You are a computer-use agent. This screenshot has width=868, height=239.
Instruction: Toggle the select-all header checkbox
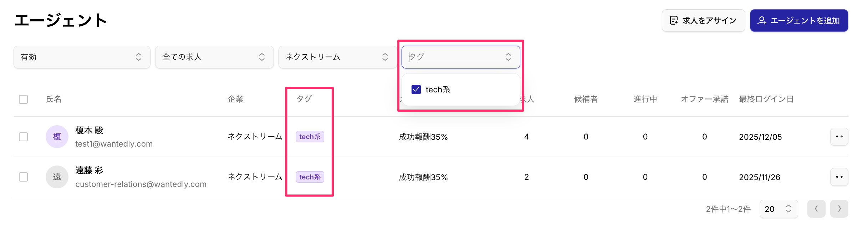click(24, 99)
